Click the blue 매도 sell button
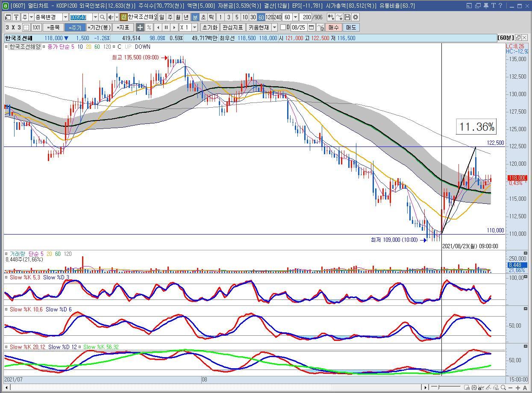The height and width of the screenshot is (393, 532). coord(351,27)
